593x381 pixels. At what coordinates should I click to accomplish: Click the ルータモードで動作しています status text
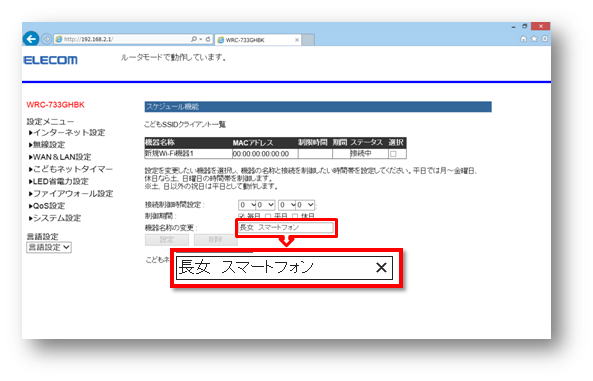click(174, 58)
